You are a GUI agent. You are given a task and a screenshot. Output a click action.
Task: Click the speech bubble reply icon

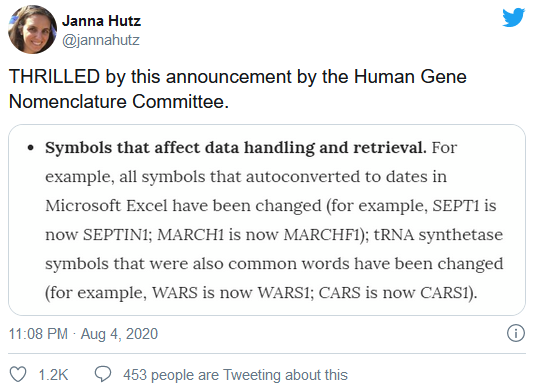tap(103, 374)
